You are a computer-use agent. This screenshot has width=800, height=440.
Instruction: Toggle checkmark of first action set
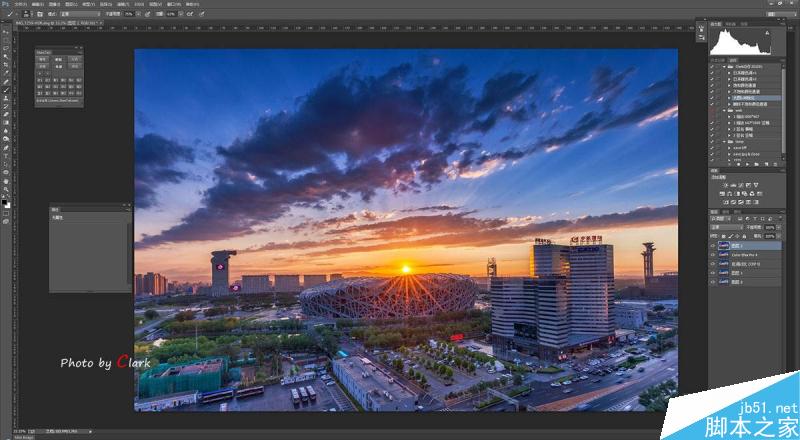point(712,67)
